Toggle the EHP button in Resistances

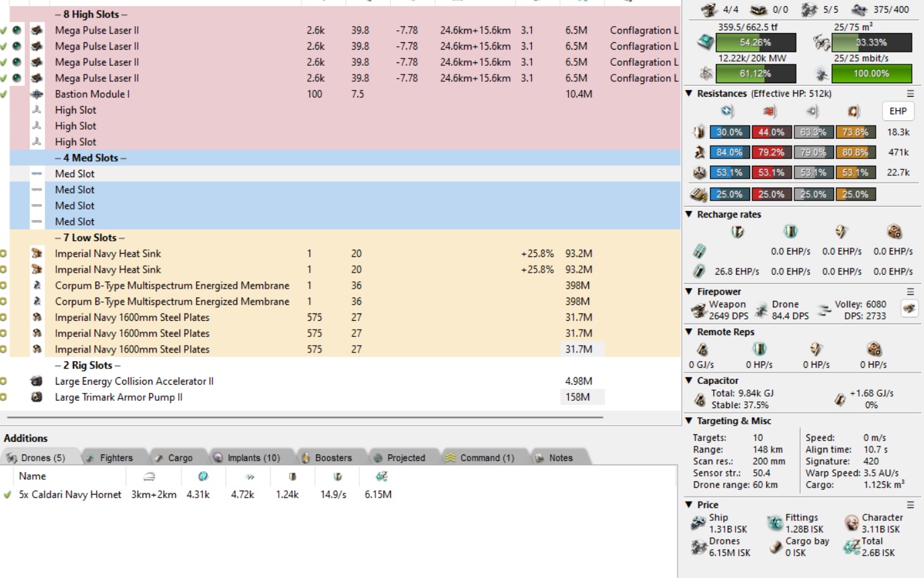897,111
